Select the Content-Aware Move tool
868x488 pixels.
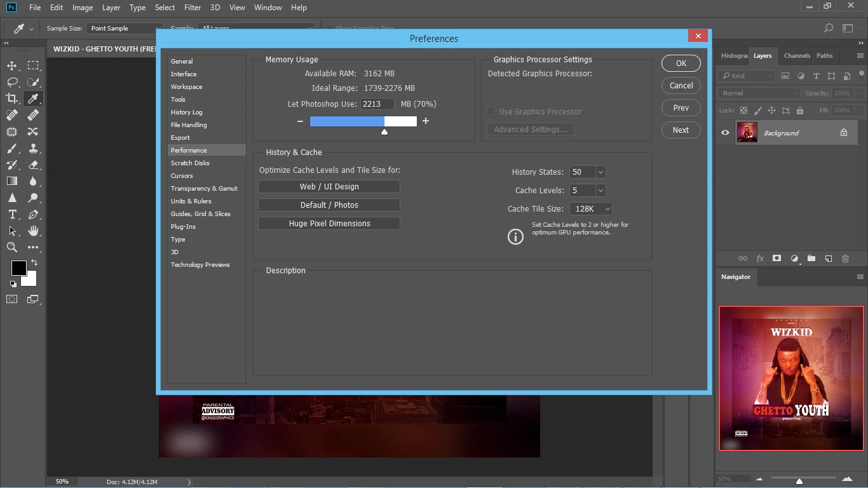(33, 132)
